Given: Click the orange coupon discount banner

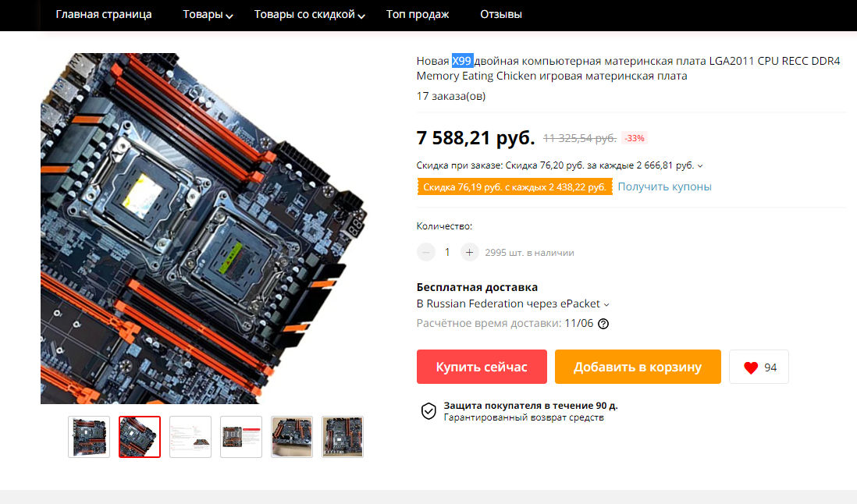Looking at the screenshot, I should tap(514, 186).
